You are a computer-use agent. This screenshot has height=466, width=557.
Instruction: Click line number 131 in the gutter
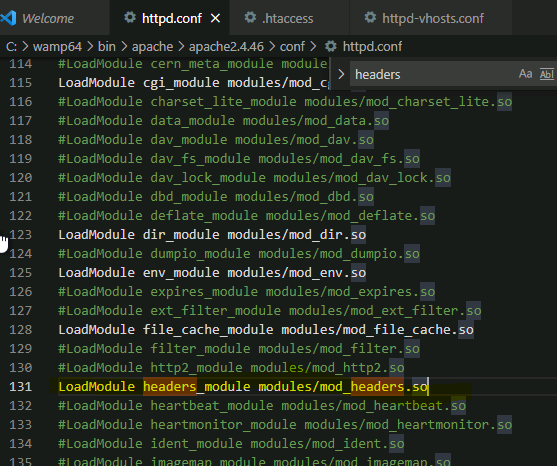click(x=21, y=386)
